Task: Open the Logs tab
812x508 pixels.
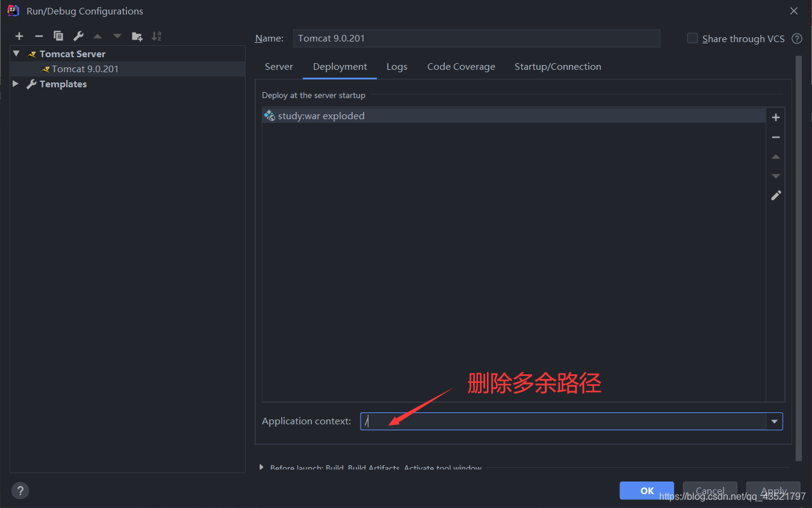Action: (x=397, y=67)
